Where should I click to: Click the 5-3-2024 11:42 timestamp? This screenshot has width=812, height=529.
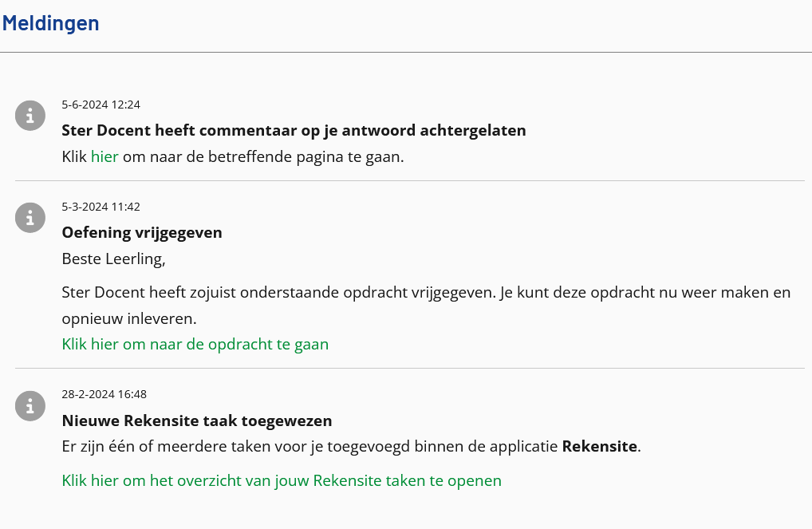(101, 207)
